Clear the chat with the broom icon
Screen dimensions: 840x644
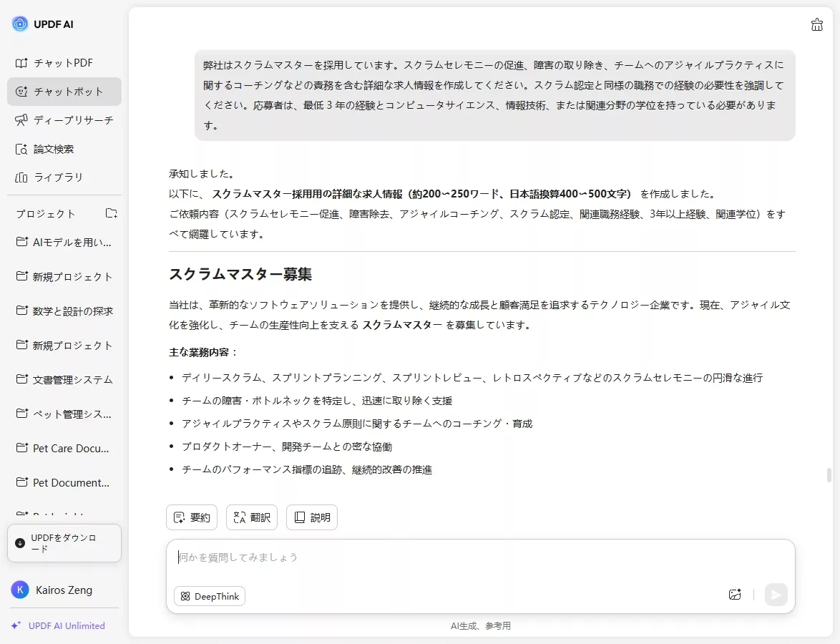click(x=816, y=24)
